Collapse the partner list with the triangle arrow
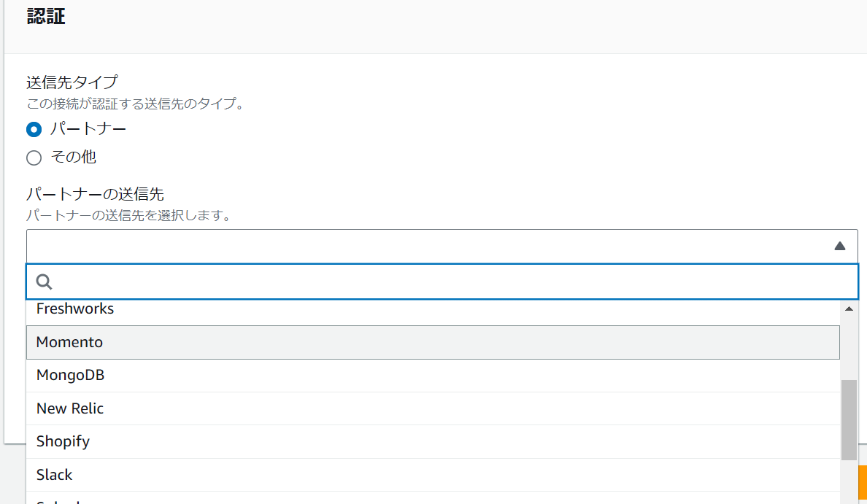The width and height of the screenshot is (867, 504). pos(839,247)
